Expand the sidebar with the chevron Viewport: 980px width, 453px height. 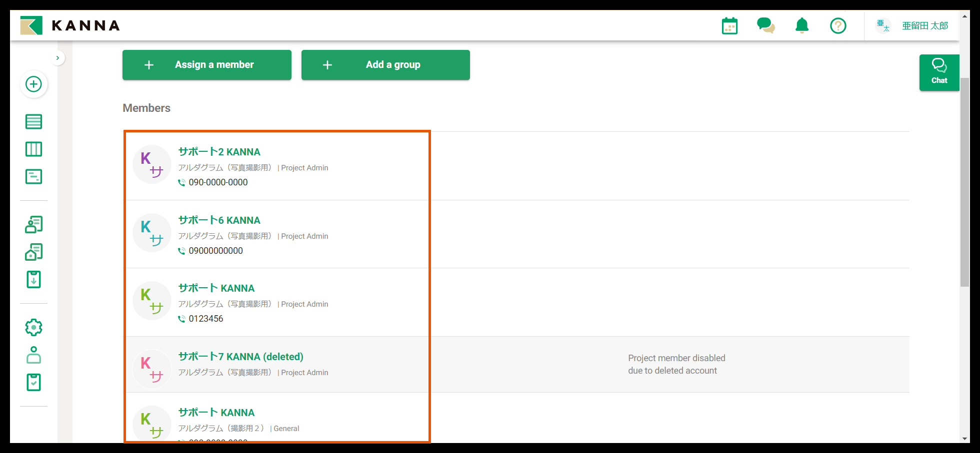(58, 58)
